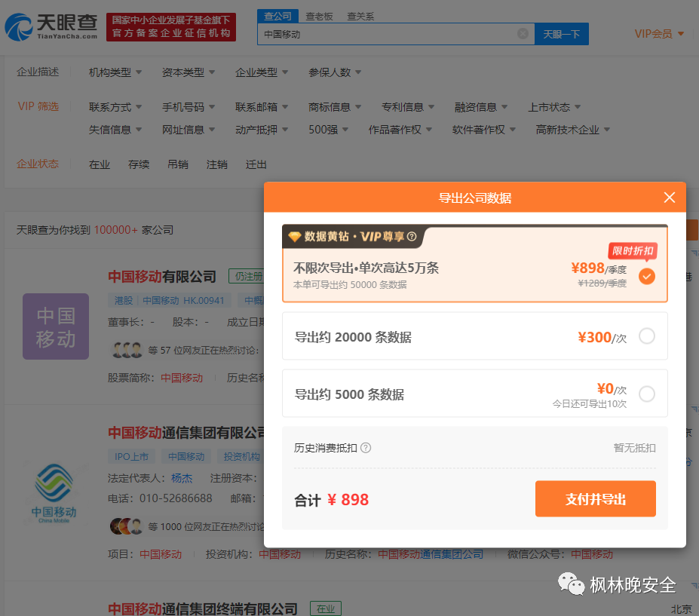Image resolution: width=699 pixels, height=616 pixels.
Task: Expand 联系方式 filter dropdown
Action: coord(115,107)
